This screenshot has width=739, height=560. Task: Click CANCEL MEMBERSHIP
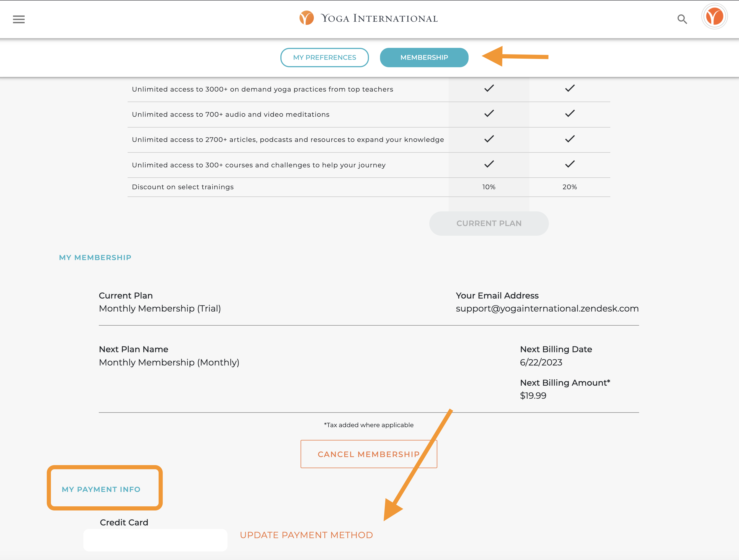tap(369, 454)
